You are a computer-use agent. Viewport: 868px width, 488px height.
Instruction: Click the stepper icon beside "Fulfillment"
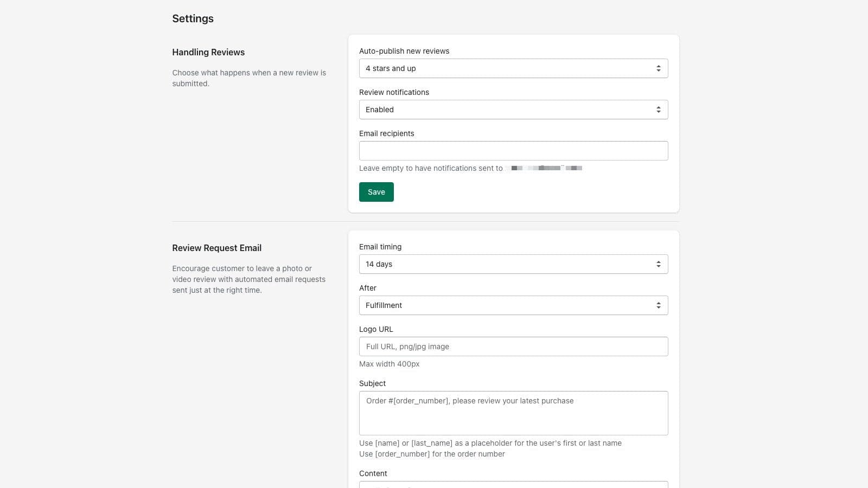click(659, 305)
